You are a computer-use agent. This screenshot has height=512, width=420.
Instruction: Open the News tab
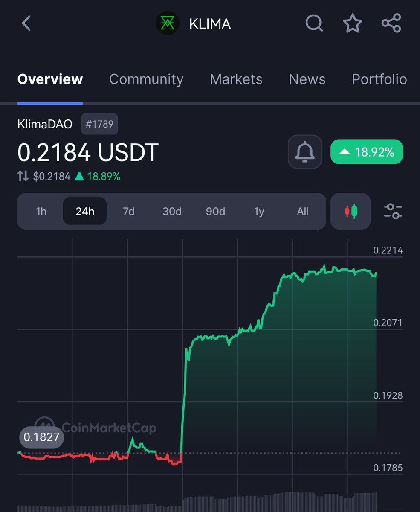(x=307, y=79)
